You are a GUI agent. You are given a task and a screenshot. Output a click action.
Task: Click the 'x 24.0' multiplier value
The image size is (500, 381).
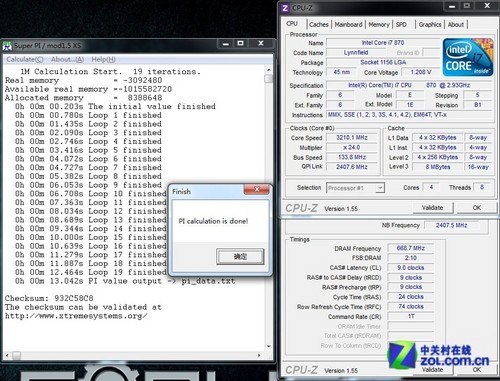(352, 147)
